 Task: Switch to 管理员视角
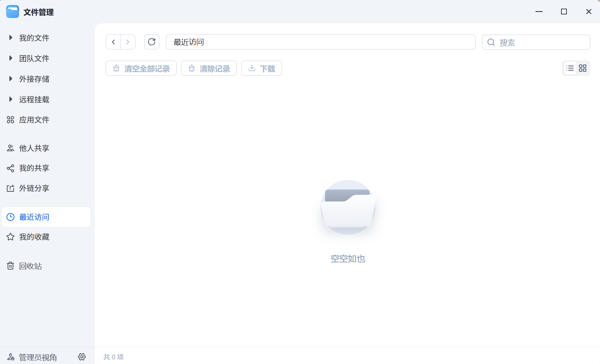38,357
